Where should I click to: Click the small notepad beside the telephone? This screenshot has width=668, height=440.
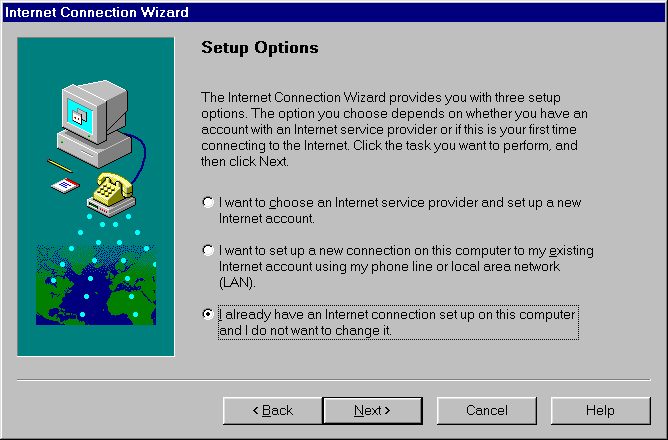(x=65, y=185)
